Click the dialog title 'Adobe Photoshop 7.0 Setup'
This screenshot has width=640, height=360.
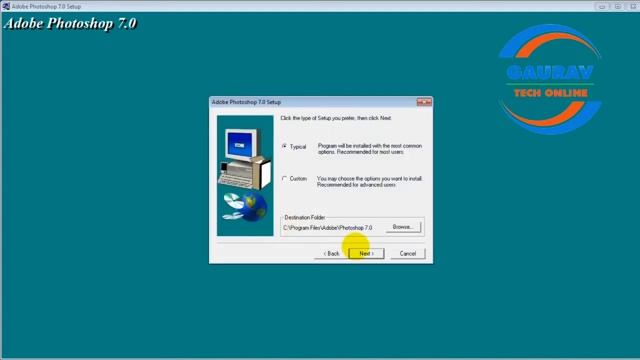246,102
